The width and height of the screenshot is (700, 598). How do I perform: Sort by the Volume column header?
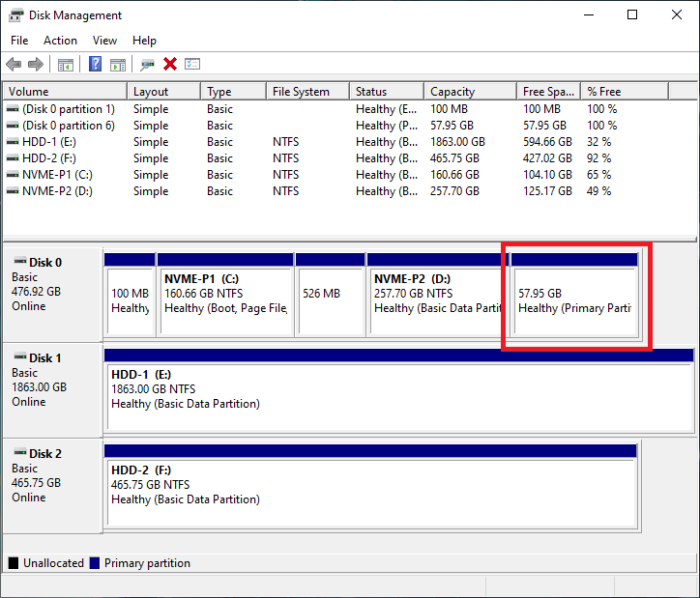(65, 92)
